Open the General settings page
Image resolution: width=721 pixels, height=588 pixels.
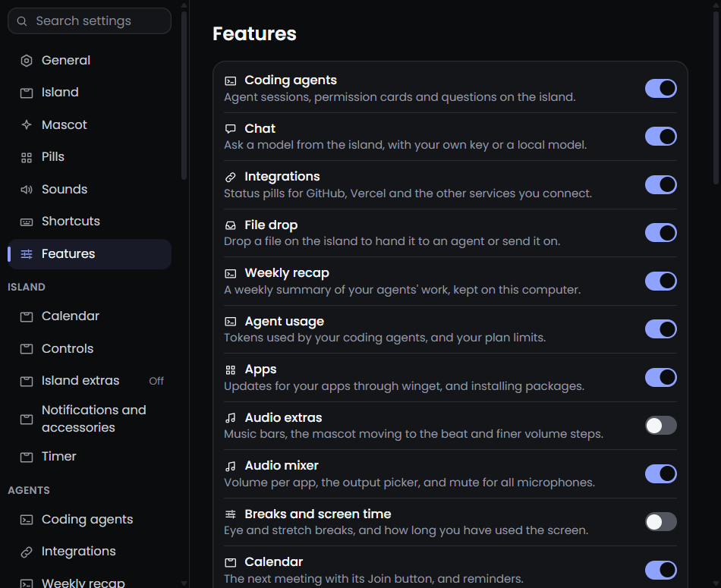pos(90,61)
